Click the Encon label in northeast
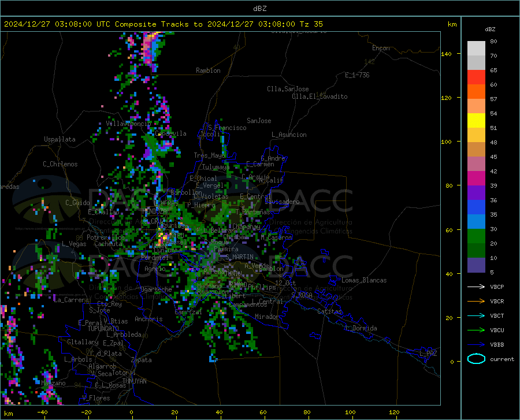Viewport: 520px width, 420px height. [381, 48]
